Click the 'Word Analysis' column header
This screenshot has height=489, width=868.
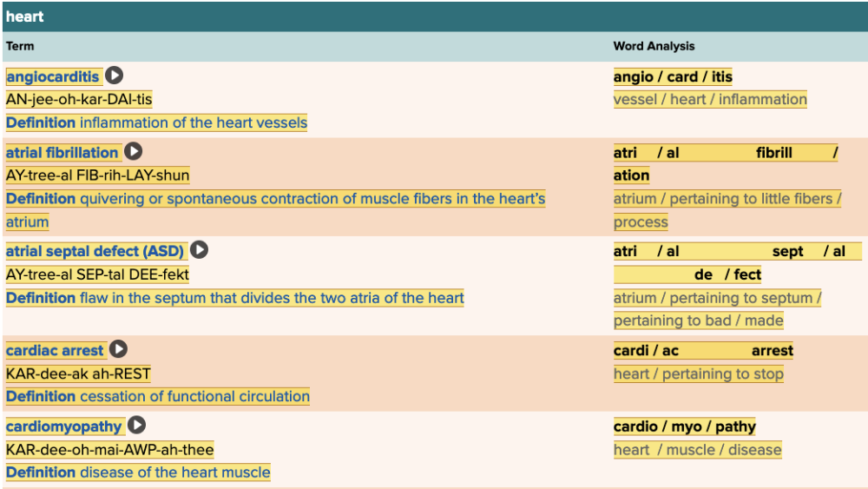click(x=654, y=46)
